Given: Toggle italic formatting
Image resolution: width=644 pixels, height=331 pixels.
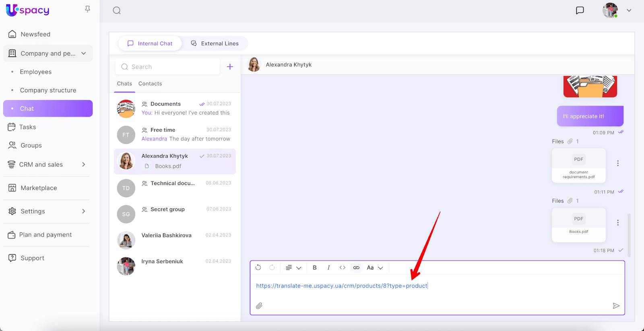Looking at the screenshot, I should click(x=328, y=268).
